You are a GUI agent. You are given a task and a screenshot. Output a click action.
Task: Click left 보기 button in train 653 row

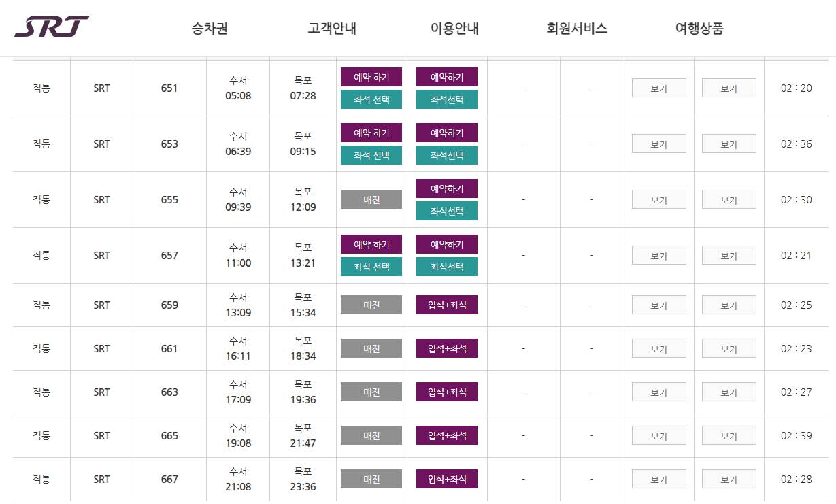click(x=659, y=144)
